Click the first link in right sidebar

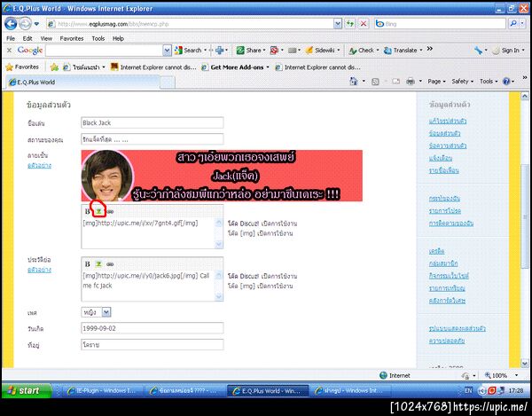click(448, 122)
